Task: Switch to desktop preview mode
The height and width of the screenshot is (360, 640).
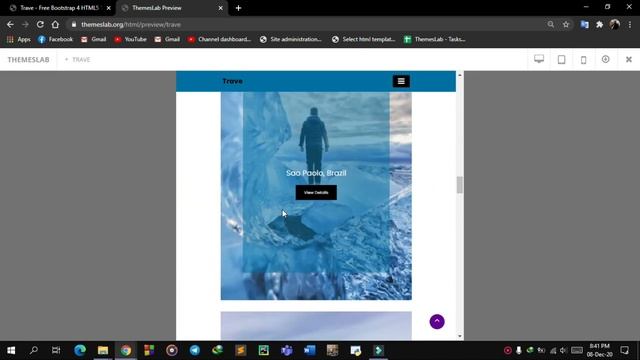Action: click(x=539, y=60)
